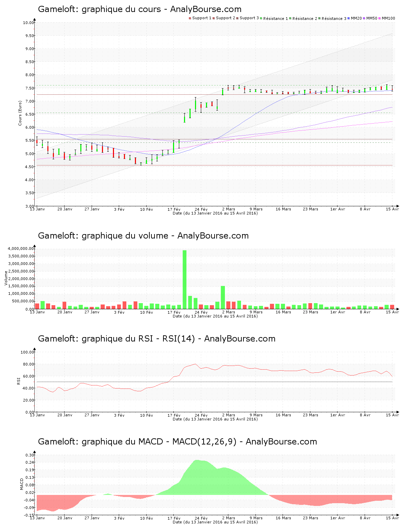This screenshot has height=532, width=412.
Task: Click the date range caption under the MACD chart
Action: [215, 522]
